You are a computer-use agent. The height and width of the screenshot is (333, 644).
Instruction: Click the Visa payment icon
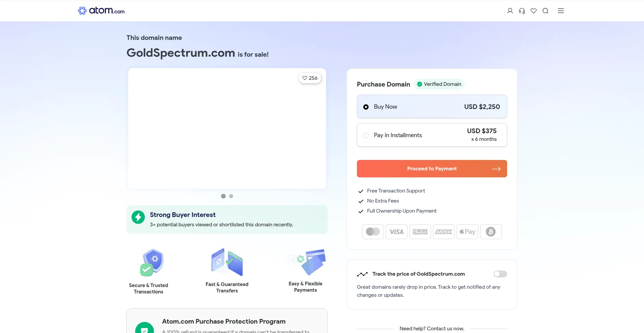pos(396,232)
